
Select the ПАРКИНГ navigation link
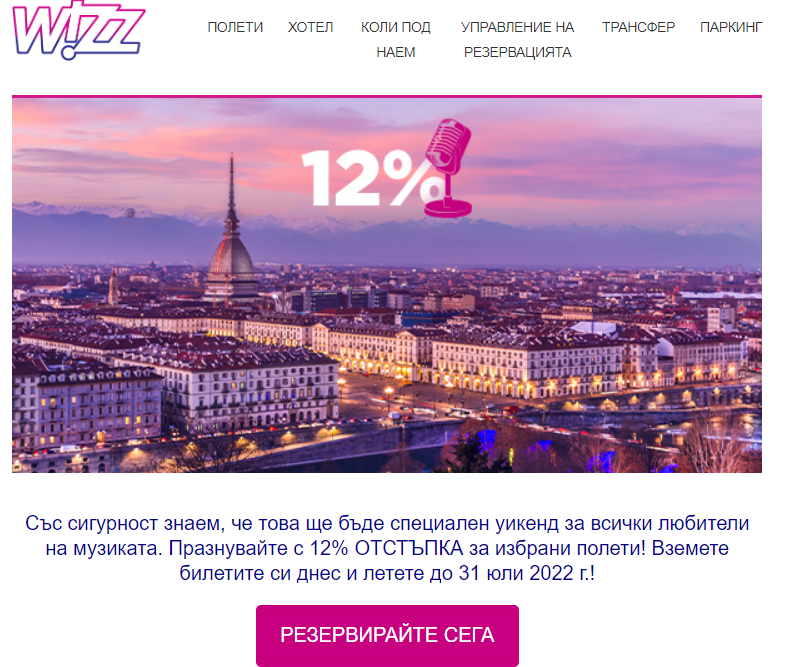coord(731,27)
